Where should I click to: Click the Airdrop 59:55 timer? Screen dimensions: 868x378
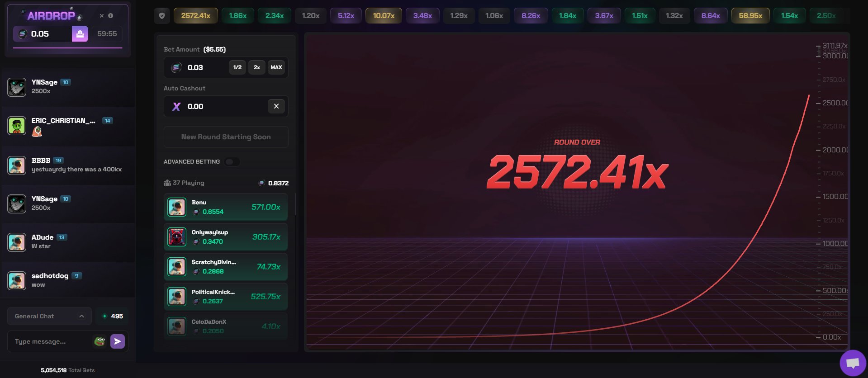click(107, 34)
